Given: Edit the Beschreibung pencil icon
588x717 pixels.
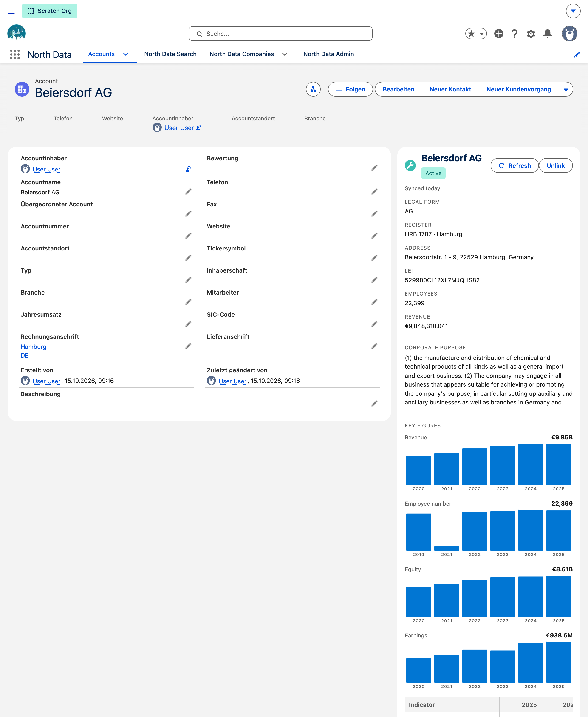Looking at the screenshot, I should pyautogui.click(x=374, y=404).
